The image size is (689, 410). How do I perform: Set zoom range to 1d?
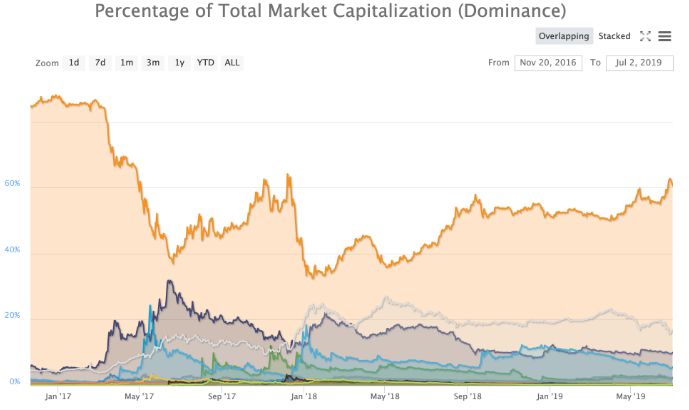[74, 63]
